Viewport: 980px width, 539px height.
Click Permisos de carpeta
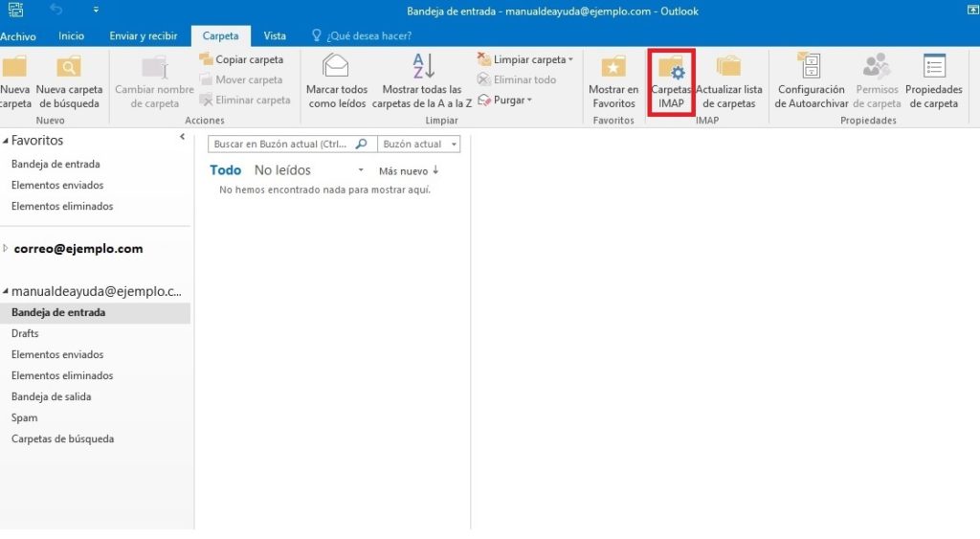[877, 82]
